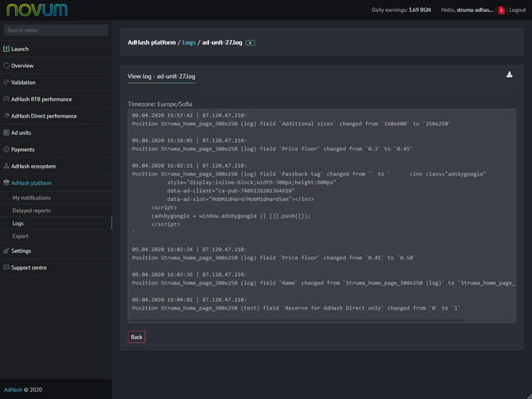Screen dimensions: 532x399
Task: Click the Overview menu icon
Action: pyautogui.click(x=6, y=65)
